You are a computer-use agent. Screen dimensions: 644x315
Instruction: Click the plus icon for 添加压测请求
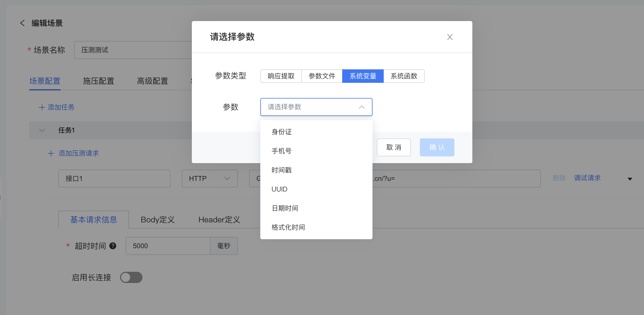(51, 153)
